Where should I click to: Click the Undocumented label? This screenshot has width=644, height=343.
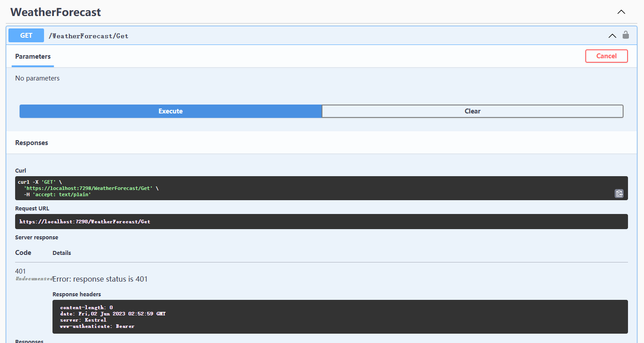click(x=34, y=278)
